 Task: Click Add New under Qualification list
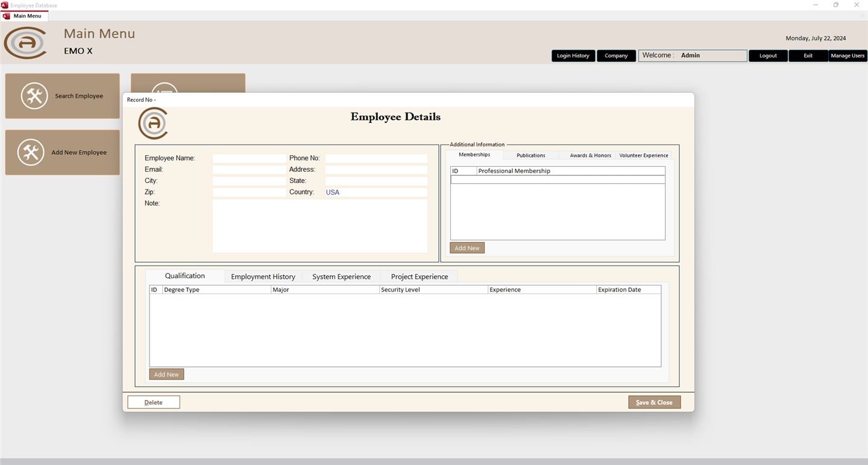point(166,375)
